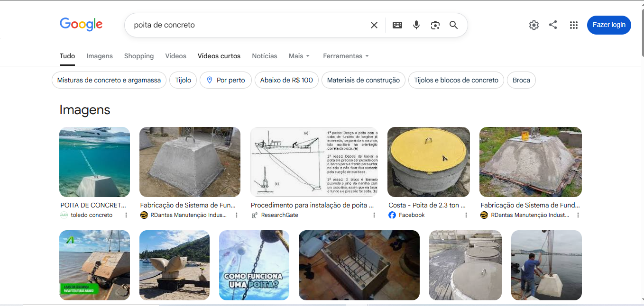644x306 pixels.
Task: Select the Materiais de construção chip
Action: [363, 80]
